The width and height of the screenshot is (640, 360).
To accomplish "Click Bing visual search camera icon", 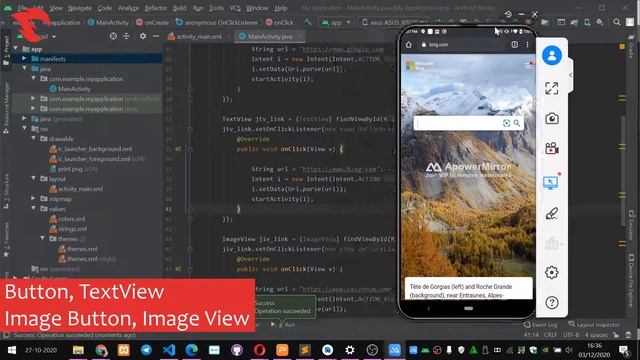I will pos(507,123).
